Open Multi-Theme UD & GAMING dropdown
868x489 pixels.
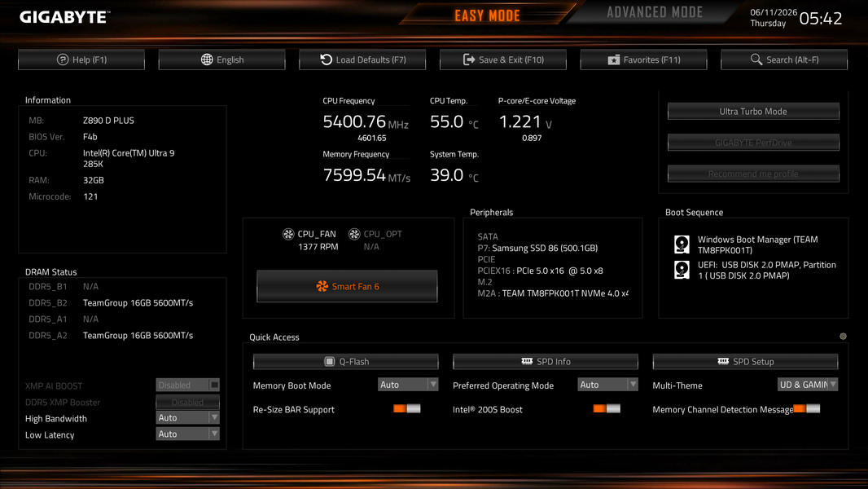(808, 385)
